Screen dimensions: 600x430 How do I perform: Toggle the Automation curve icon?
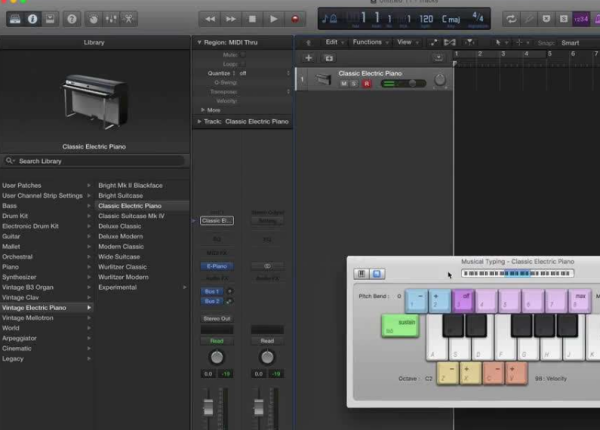(434, 42)
